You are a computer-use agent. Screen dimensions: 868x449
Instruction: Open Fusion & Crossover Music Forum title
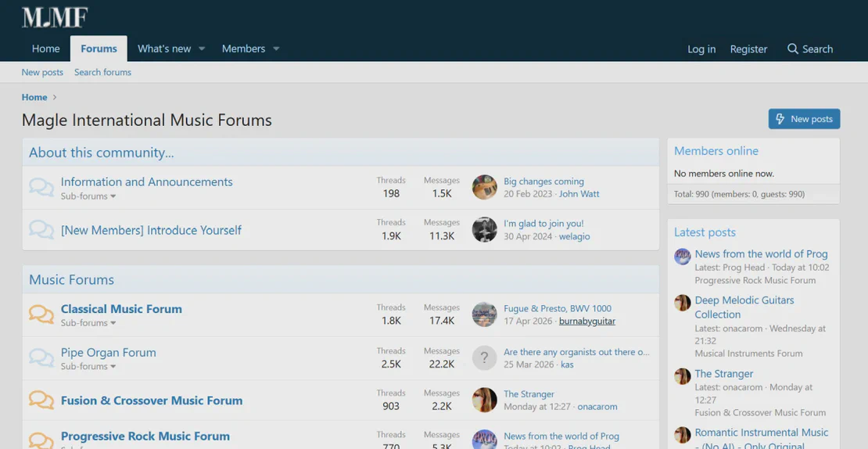tap(152, 401)
